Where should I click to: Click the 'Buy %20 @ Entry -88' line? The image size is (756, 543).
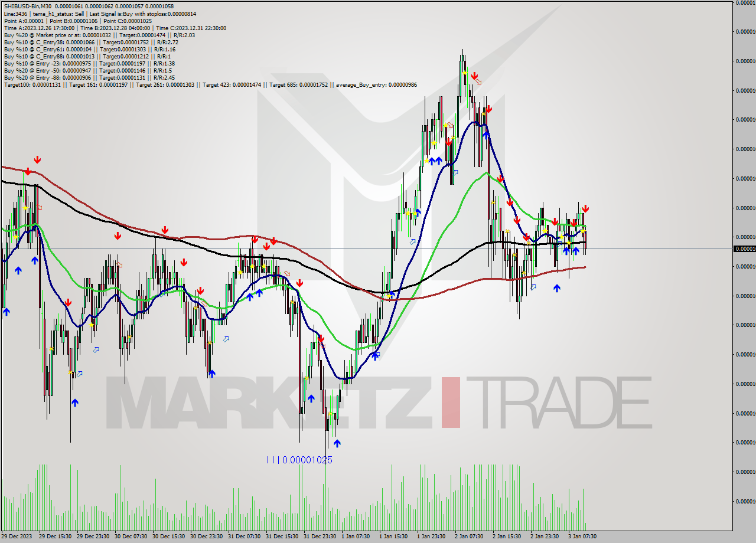click(x=89, y=77)
